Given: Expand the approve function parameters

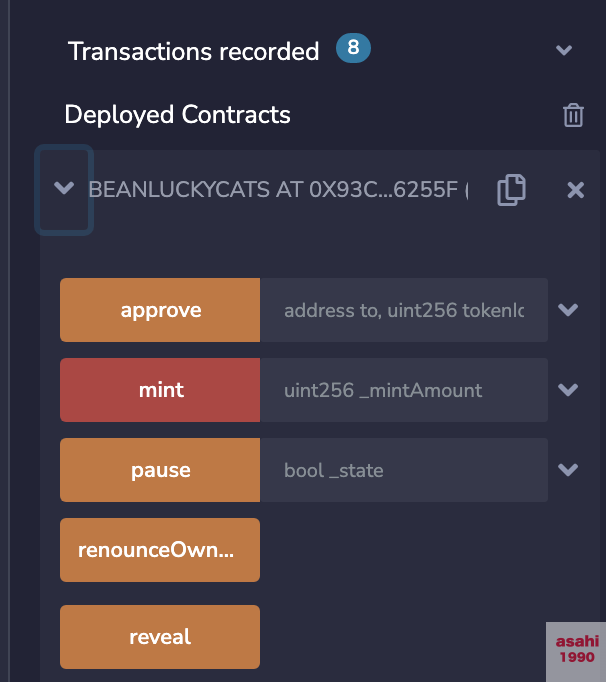Looking at the screenshot, I should tap(568, 310).
